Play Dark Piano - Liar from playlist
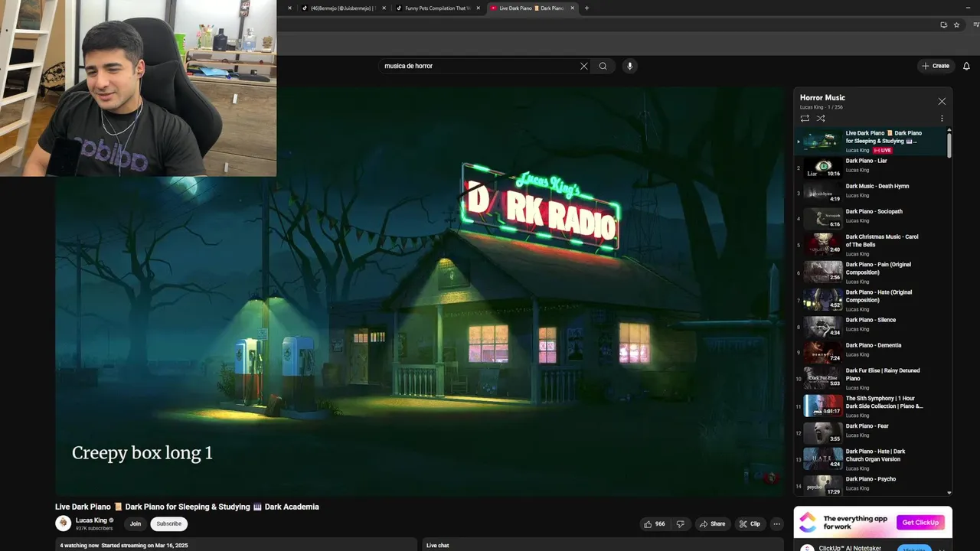 tap(871, 168)
